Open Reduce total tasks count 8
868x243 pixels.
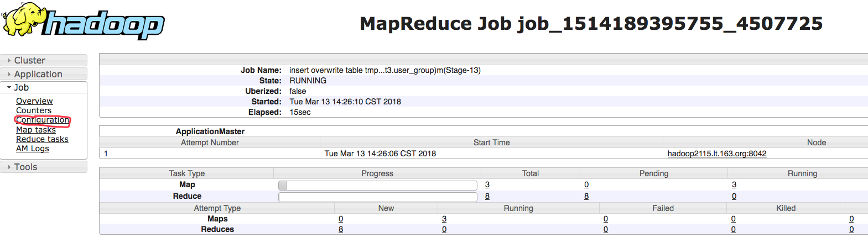[x=487, y=196]
